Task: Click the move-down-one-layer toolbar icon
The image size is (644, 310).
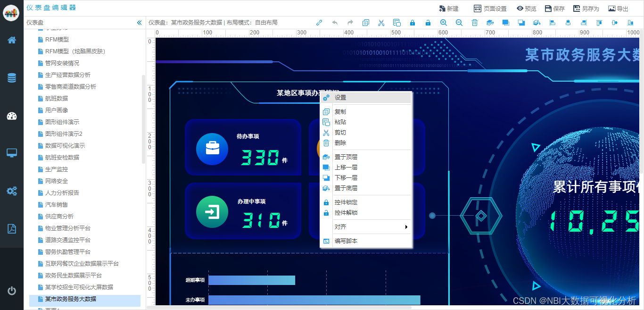Action: [521, 22]
